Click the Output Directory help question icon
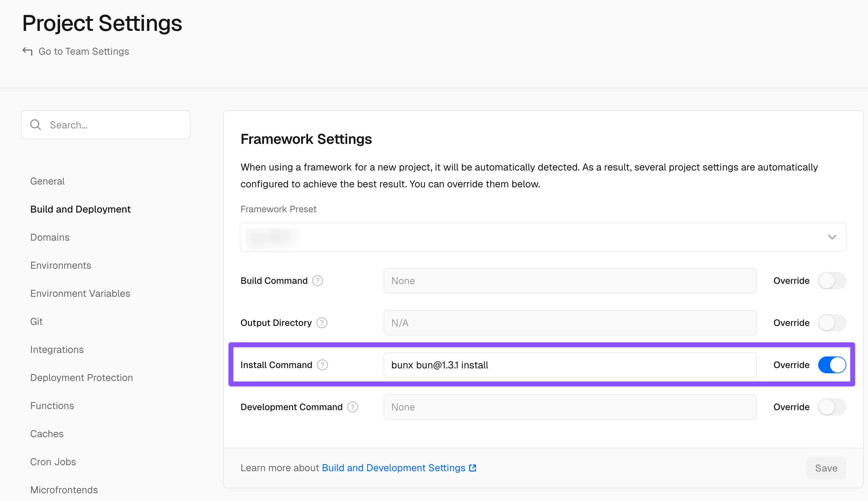The height and width of the screenshot is (501, 868). point(322,323)
